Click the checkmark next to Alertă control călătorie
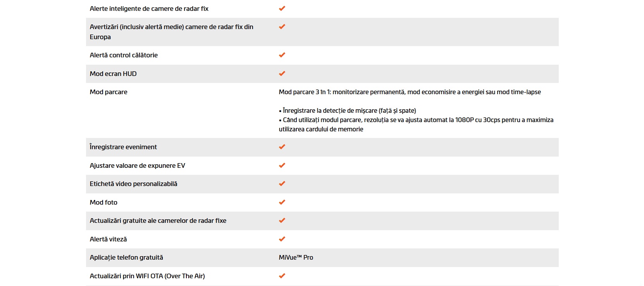This screenshot has width=644, height=286. click(282, 55)
